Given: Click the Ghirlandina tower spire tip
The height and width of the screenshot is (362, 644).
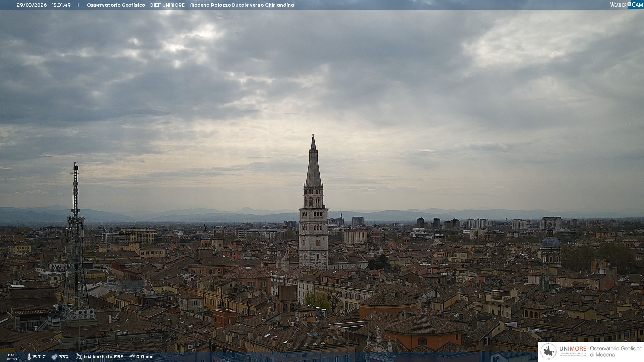Looking at the screenshot, I should coord(313,135).
